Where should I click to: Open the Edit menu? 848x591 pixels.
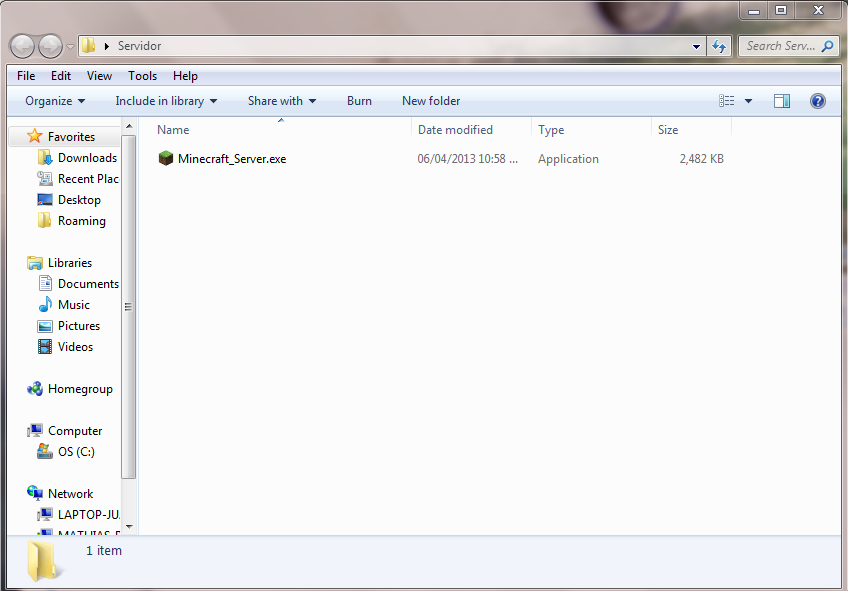(x=61, y=76)
